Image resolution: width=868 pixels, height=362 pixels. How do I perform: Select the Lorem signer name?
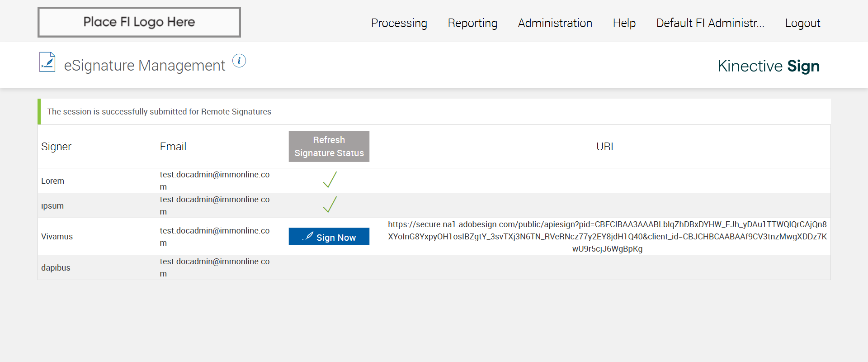(53, 181)
